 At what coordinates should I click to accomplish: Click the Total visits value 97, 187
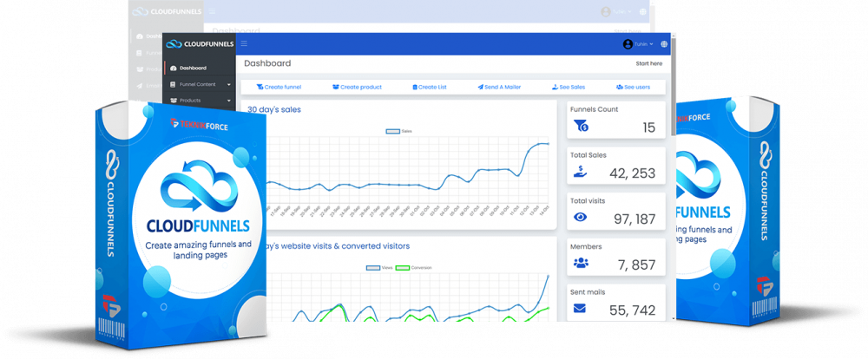coord(635,219)
